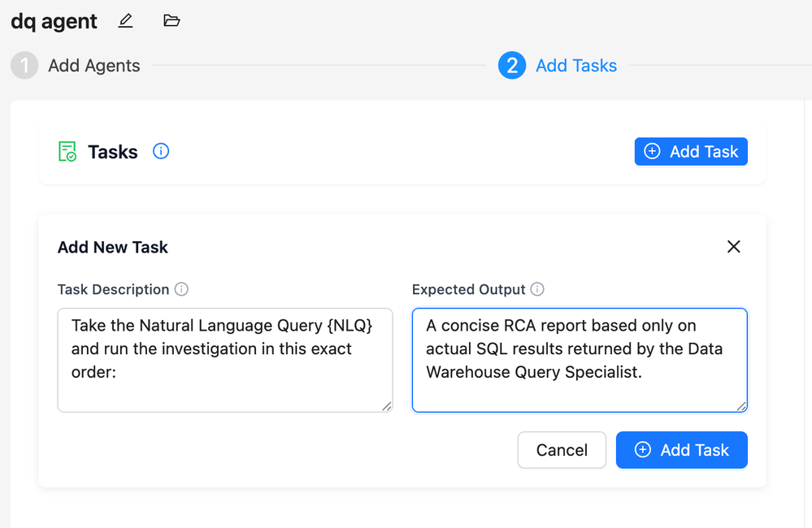Click into the Task Description text area
This screenshot has height=528, width=812.
[225, 361]
